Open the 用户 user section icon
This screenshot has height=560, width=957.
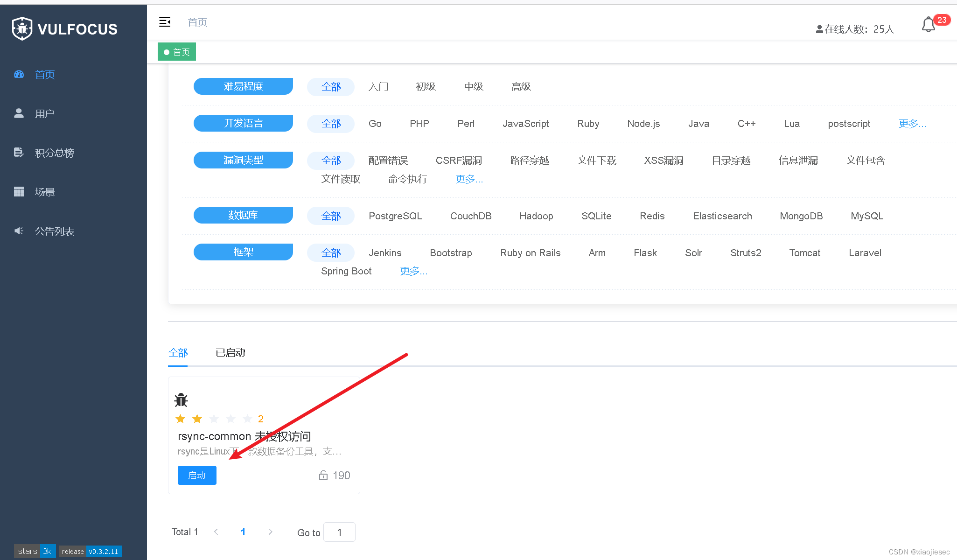click(19, 113)
